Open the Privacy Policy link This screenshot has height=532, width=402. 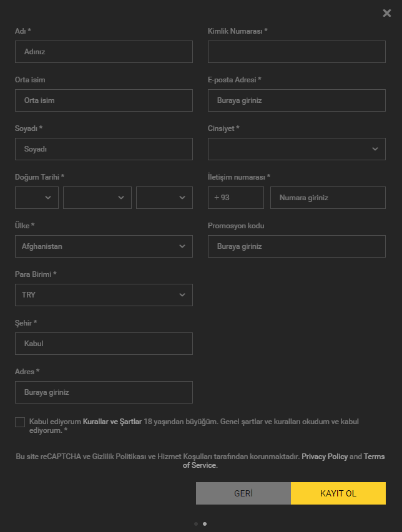(325, 457)
